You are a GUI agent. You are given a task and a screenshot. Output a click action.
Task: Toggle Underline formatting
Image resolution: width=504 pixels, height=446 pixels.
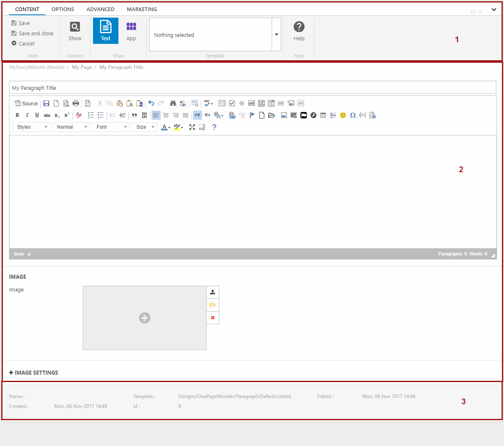(x=37, y=115)
